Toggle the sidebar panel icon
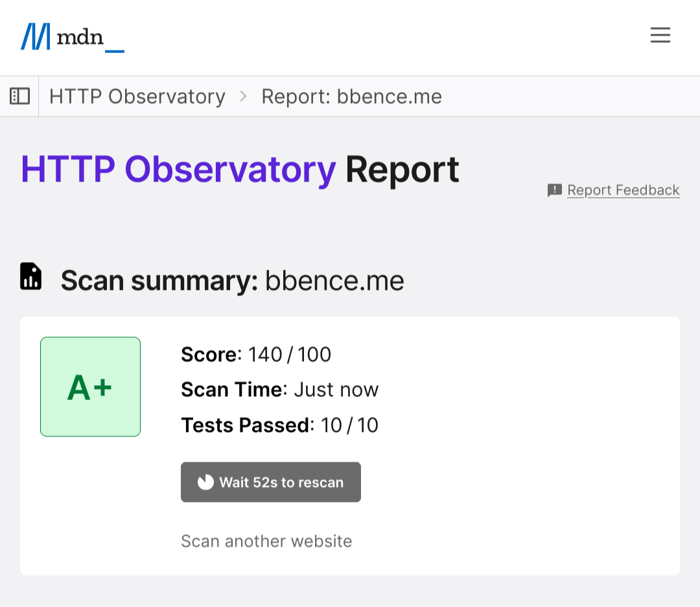 click(x=19, y=96)
